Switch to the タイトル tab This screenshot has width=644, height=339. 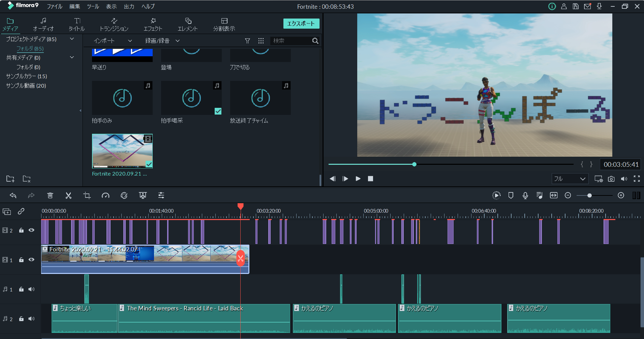(77, 25)
